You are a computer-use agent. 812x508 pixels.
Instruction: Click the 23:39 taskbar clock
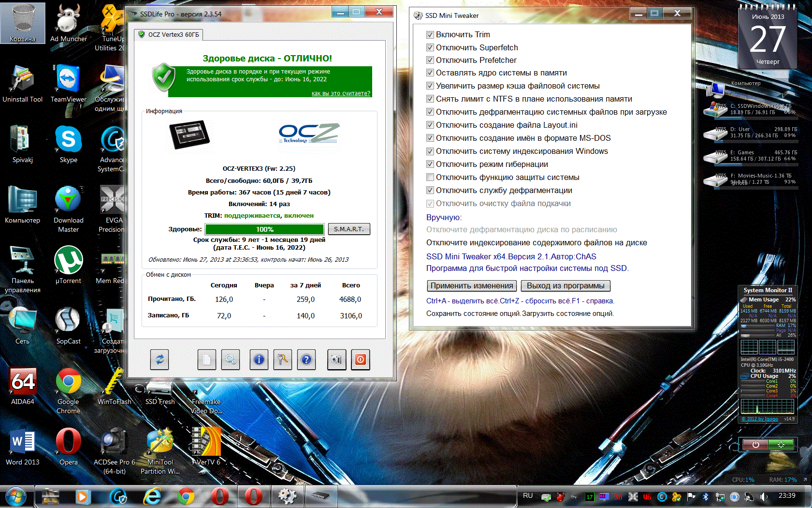787,496
